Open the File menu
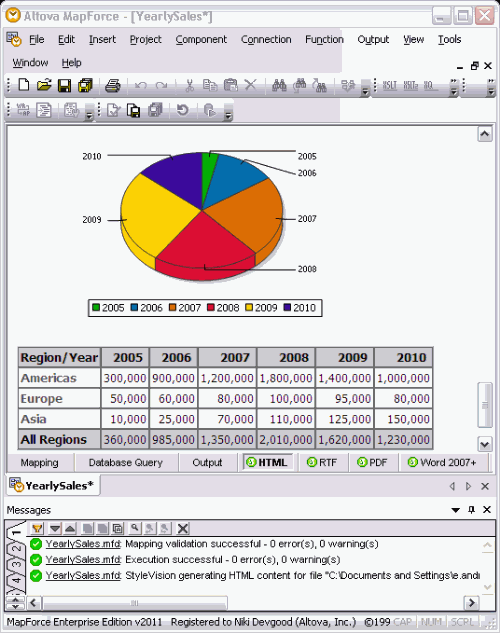 [36, 39]
